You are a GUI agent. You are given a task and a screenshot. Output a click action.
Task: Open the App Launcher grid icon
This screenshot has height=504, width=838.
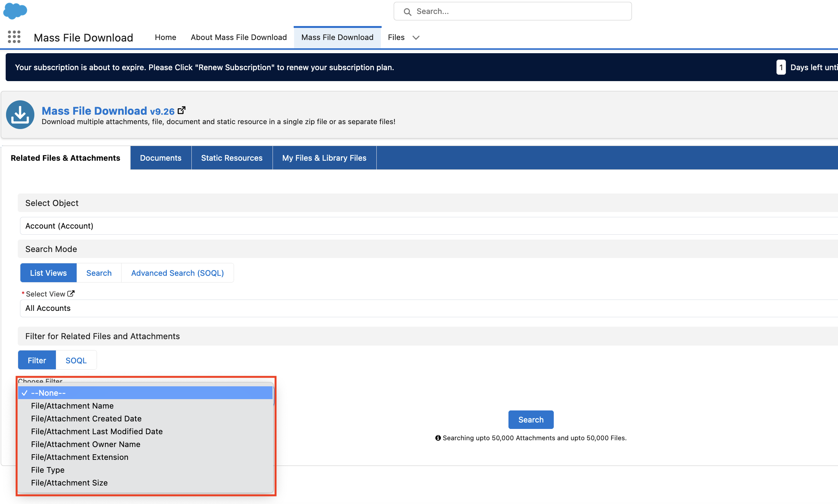(14, 37)
